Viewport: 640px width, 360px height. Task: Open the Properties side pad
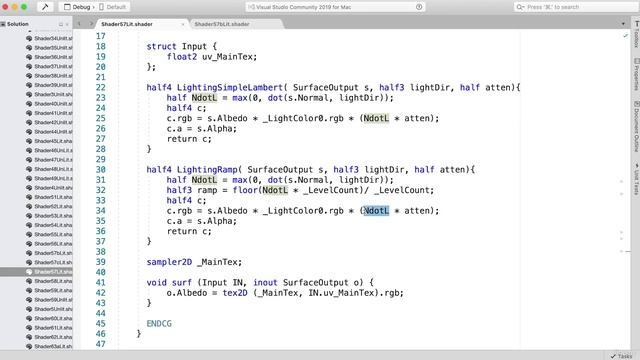click(636, 75)
